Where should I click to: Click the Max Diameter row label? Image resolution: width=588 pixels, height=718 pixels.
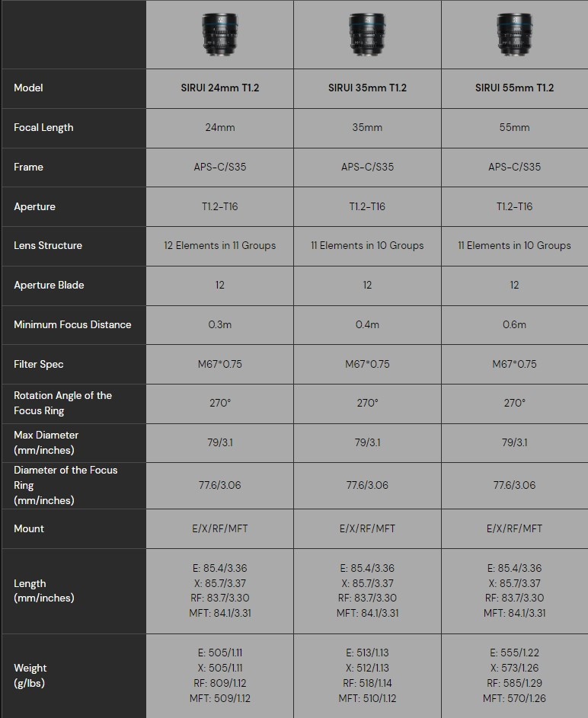pos(46,442)
